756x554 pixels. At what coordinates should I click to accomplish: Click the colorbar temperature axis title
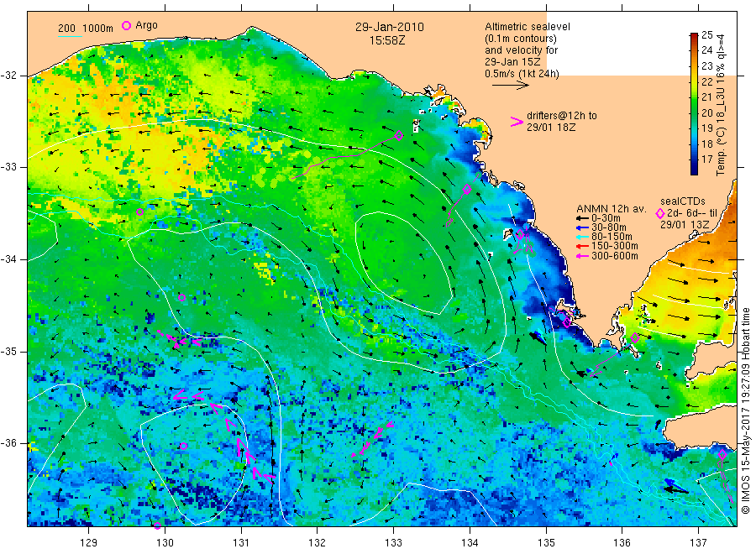click(x=721, y=105)
